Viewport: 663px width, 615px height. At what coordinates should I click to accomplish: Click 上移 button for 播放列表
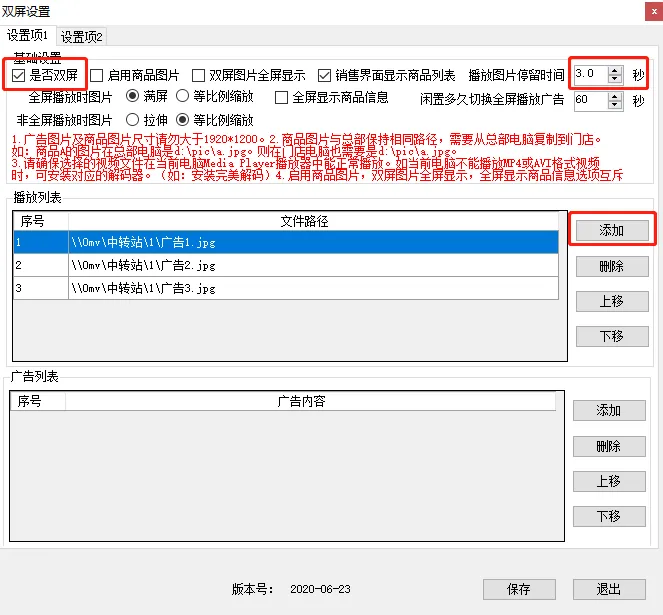pyautogui.click(x=612, y=301)
